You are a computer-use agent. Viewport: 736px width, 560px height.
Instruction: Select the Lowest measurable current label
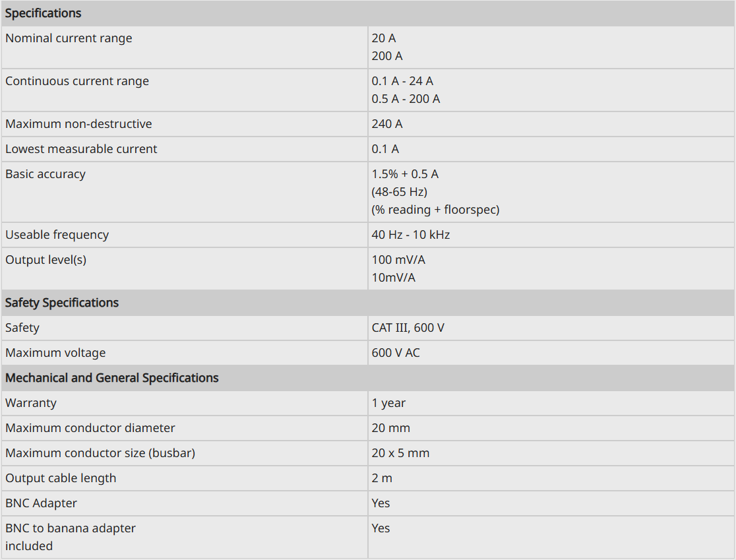80,149
